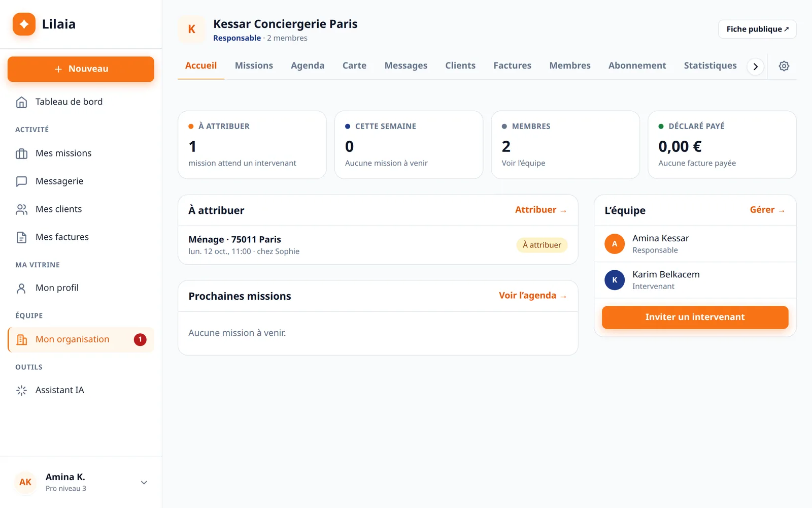Open the Agenda tab
The width and height of the screenshot is (812, 508).
(x=308, y=66)
